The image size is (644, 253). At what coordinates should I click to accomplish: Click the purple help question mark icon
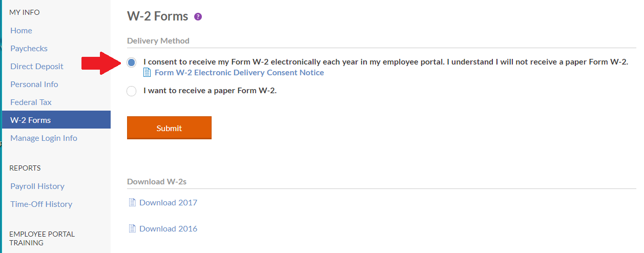pos(198,17)
